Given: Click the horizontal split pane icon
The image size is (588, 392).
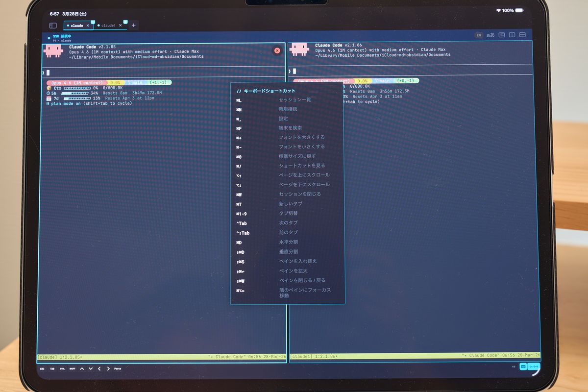Looking at the screenshot, I should pos(523,35).
